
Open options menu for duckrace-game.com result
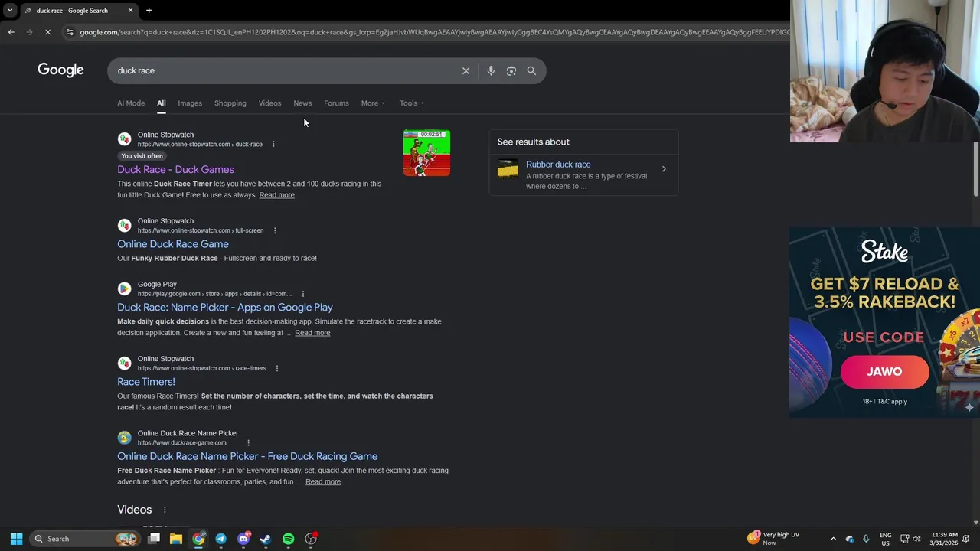[x=248, y=442]
